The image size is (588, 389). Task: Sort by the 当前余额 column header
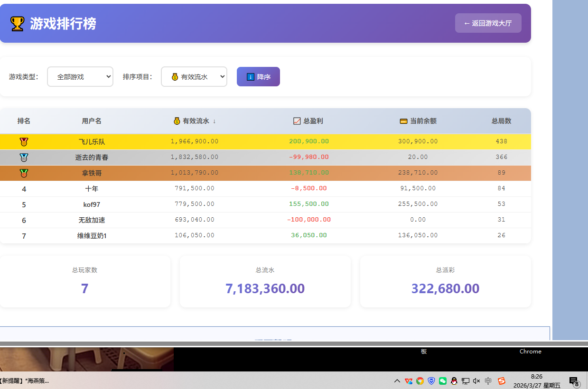coord(418,121)
